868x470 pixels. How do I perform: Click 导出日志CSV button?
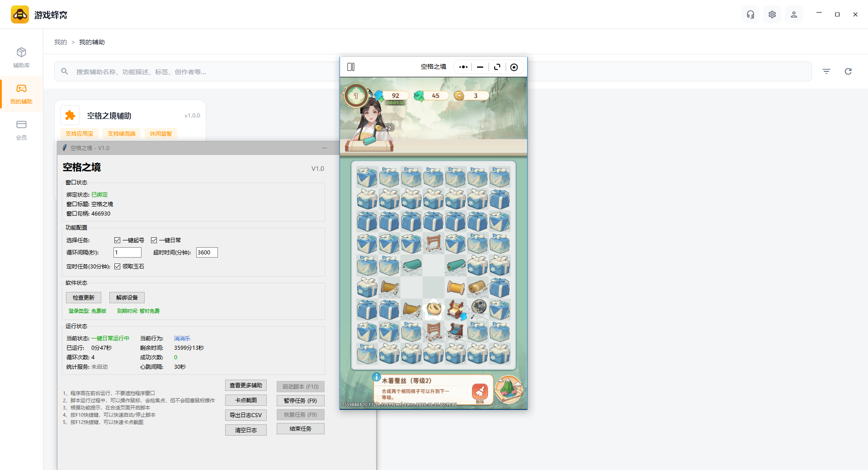(x=246, y=415)
